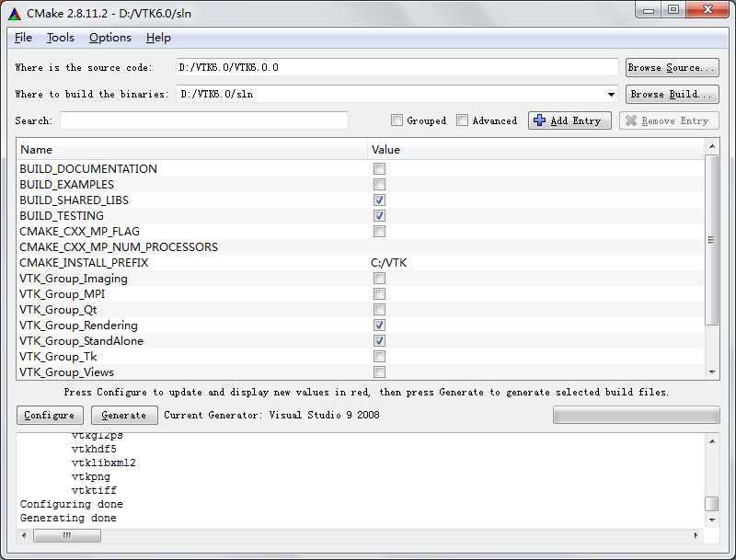Enable CMAKE_CXX_MP_FLAG checkbox
This screenshot has width=736, height=560.
(379, 231)
